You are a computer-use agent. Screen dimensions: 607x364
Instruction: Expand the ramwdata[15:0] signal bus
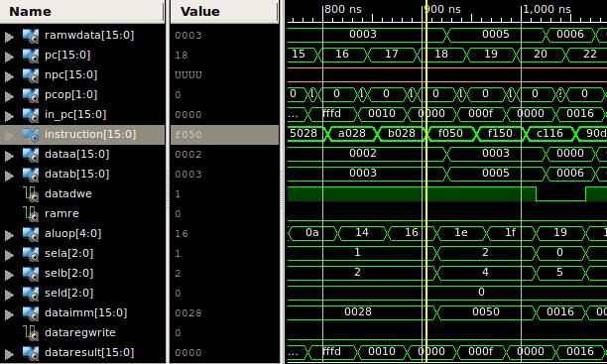[9, 37]
